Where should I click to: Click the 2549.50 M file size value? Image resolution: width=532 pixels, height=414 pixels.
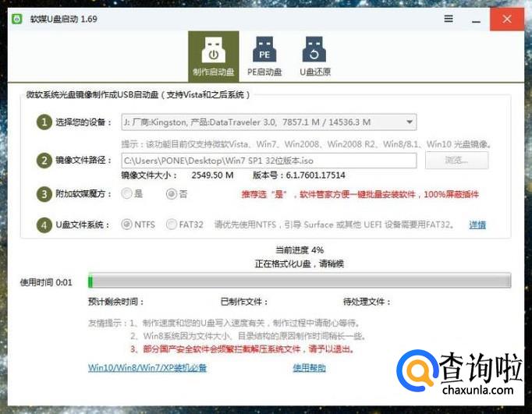(x=212, y=175)
